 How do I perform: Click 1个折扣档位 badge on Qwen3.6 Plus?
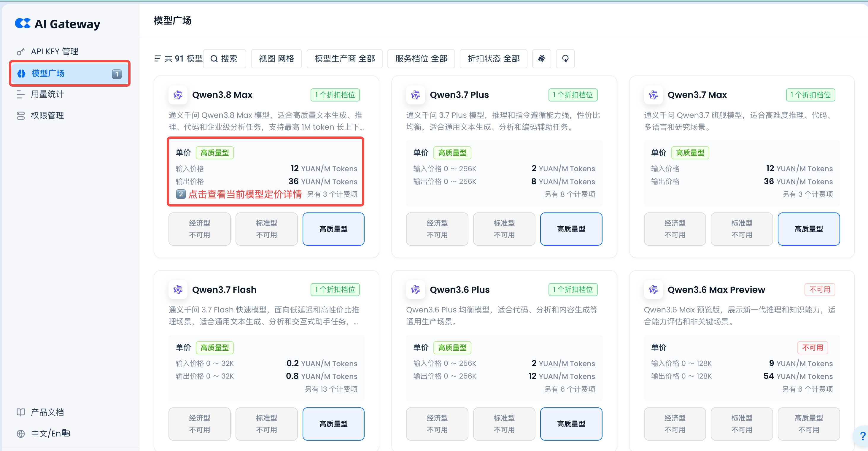pyautogui.click(x=573, y=290)
